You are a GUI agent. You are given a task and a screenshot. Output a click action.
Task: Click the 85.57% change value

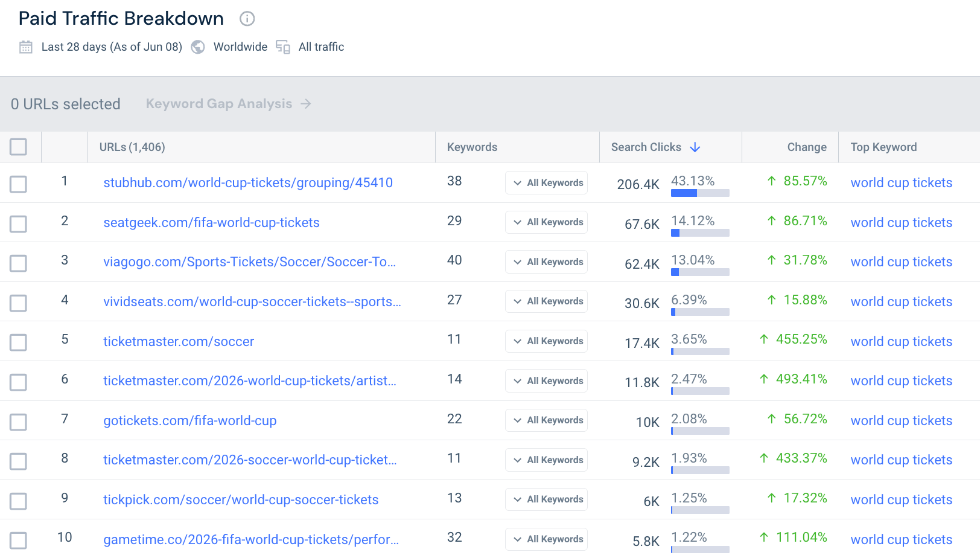tap(805, 181)
